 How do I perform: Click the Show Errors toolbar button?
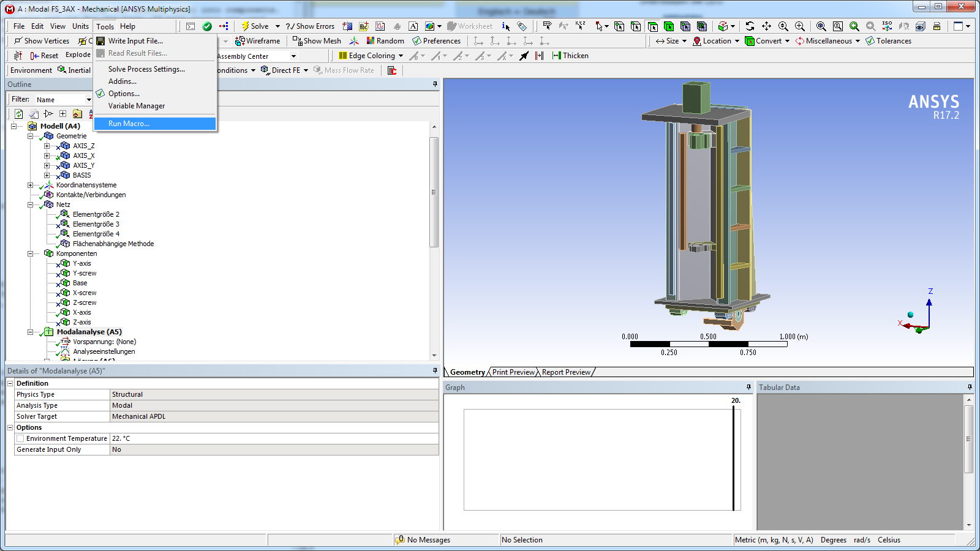(x=311, y=26)
